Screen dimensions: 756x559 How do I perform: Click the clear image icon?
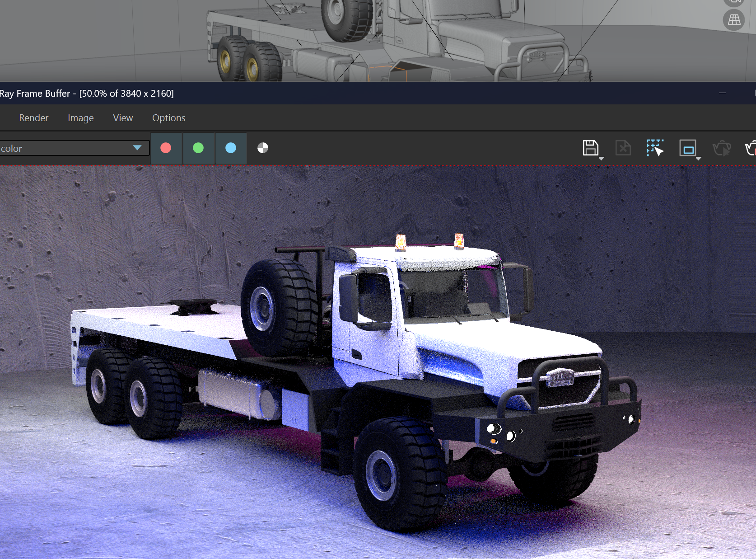[623, 148]
